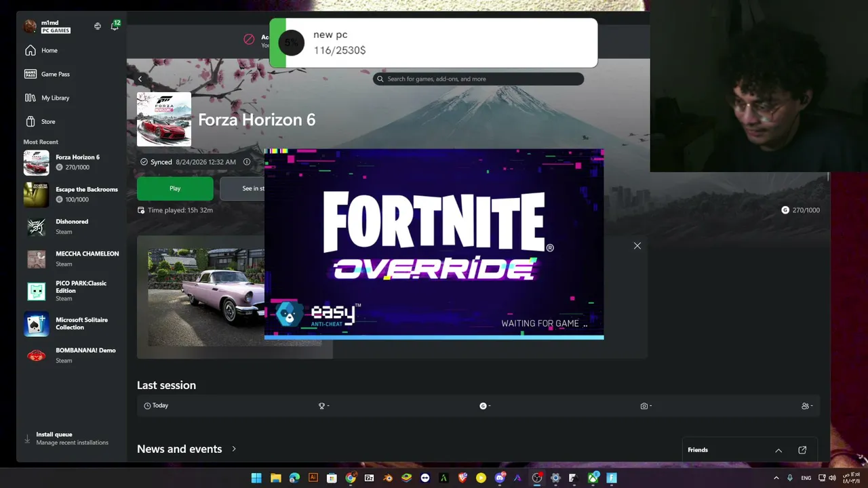The width and height of the screenshot is (868, 488).
Task: Open Microsoft Solitaire Collection entry
Action: coord(71,323)
